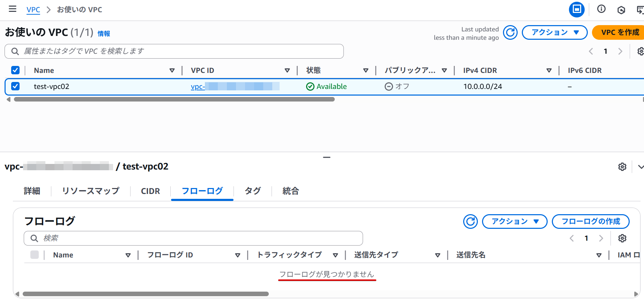Click フローログが見つかりません message
This screenshot has height=300, width=644.
pos(327,275)
